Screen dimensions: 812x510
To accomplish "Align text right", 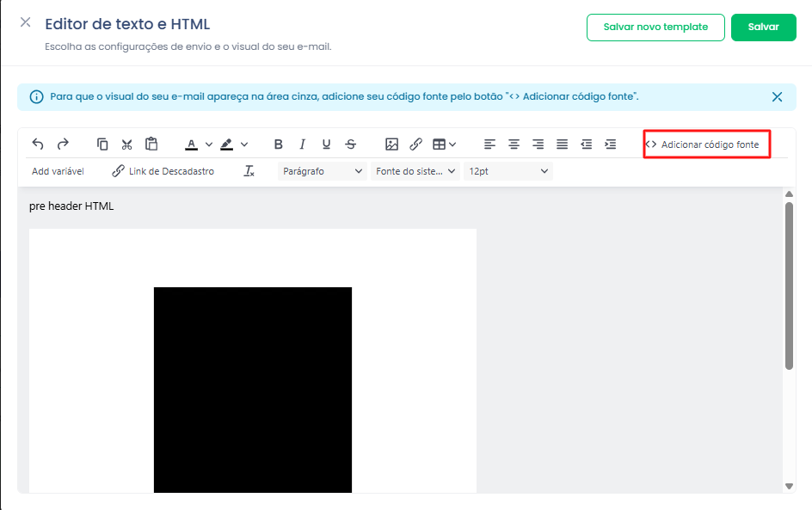I will coord(538,144).
